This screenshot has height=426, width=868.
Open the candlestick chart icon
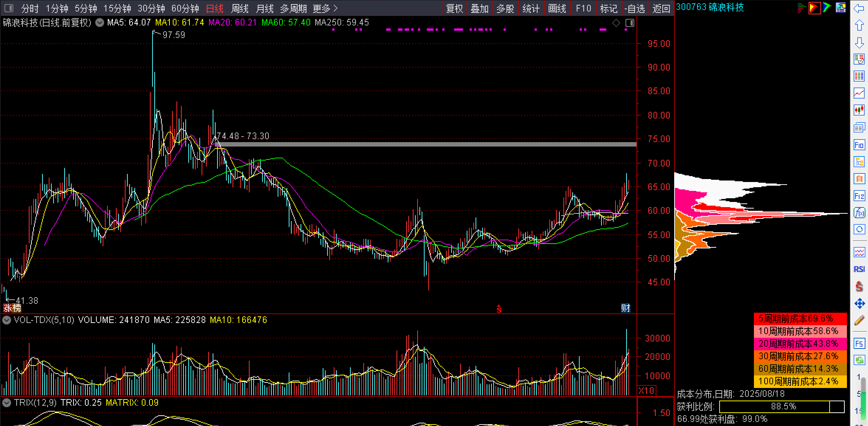pos(859,110)
